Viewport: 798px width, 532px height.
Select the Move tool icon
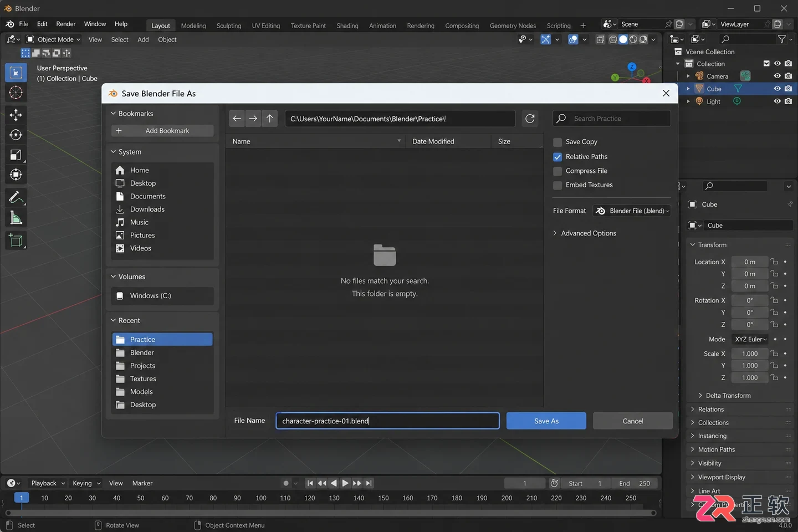16,115
